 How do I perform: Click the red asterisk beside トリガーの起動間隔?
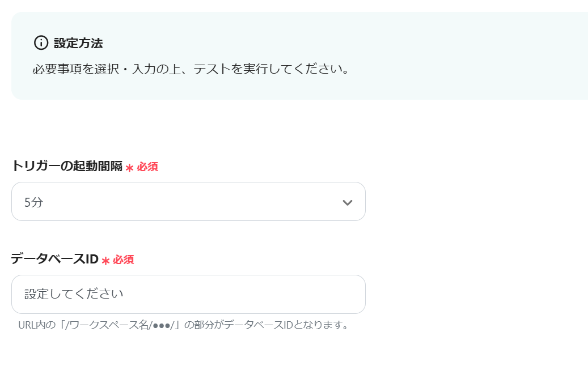pos(129,168)
